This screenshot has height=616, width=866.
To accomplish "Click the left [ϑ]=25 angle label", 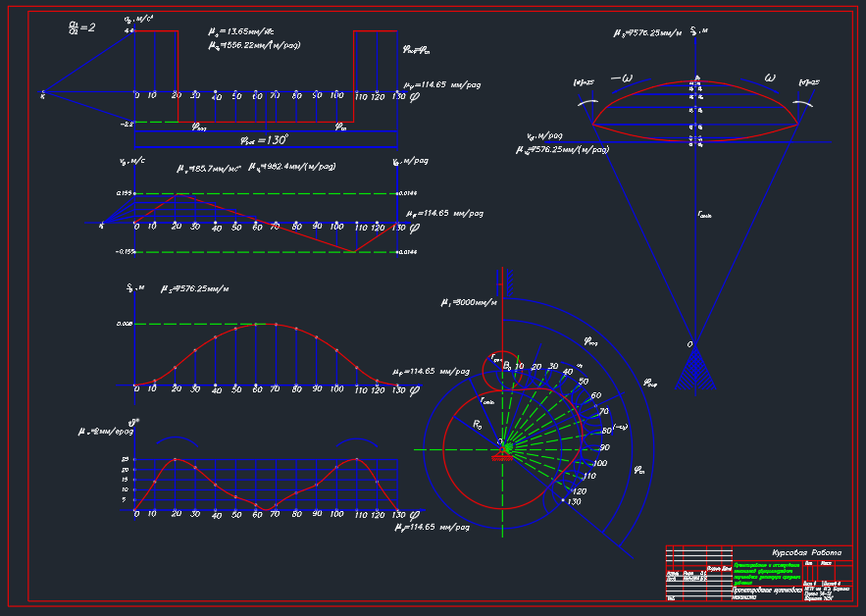I will pos(584,82).
